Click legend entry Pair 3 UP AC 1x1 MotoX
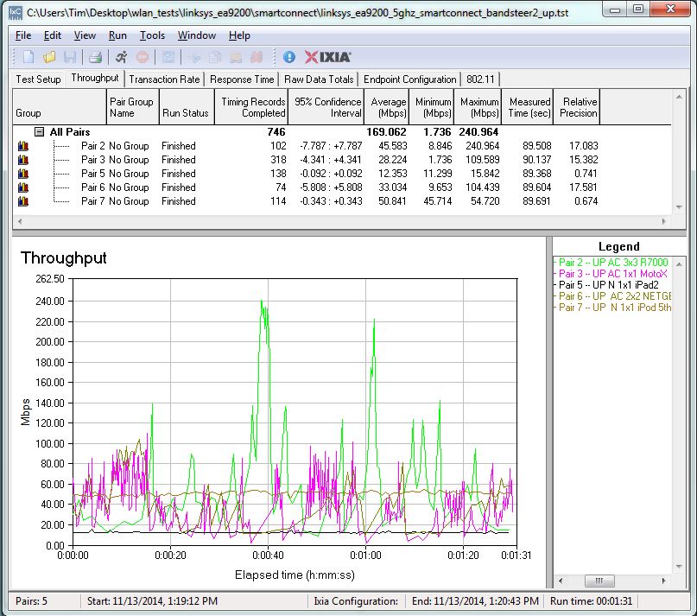Screen dimensions: 697x616 [x=612, y=274]
